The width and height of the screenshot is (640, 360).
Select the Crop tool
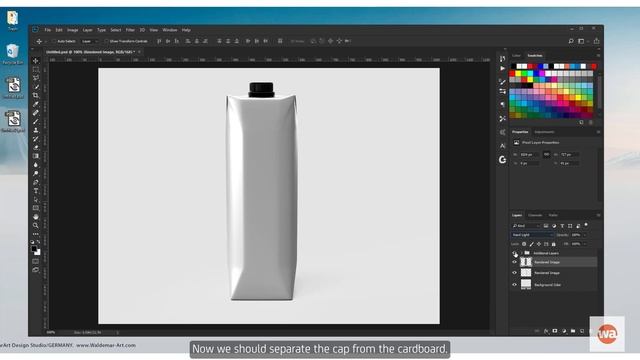pyautogui.click(x=36, y=96)
